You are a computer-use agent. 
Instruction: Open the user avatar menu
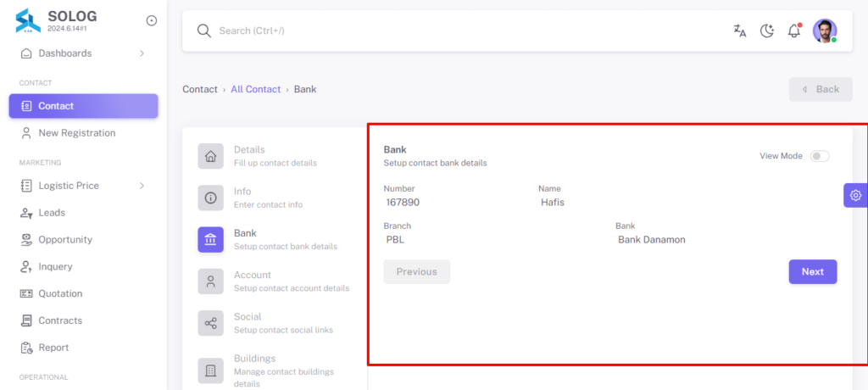tap(825, 31)
